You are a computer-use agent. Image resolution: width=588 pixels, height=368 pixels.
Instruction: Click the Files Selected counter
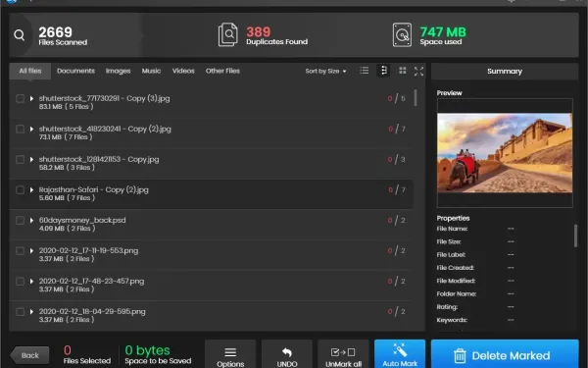87,355
